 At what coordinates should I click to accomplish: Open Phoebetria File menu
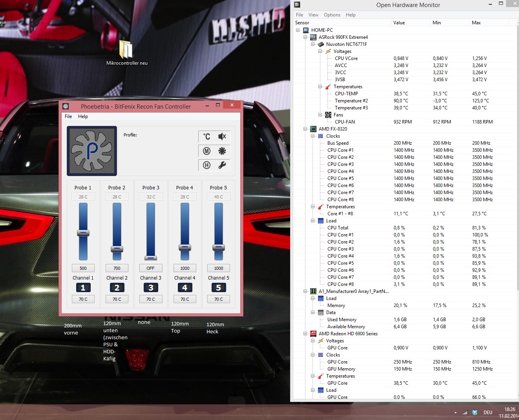[x=68, y=116]
